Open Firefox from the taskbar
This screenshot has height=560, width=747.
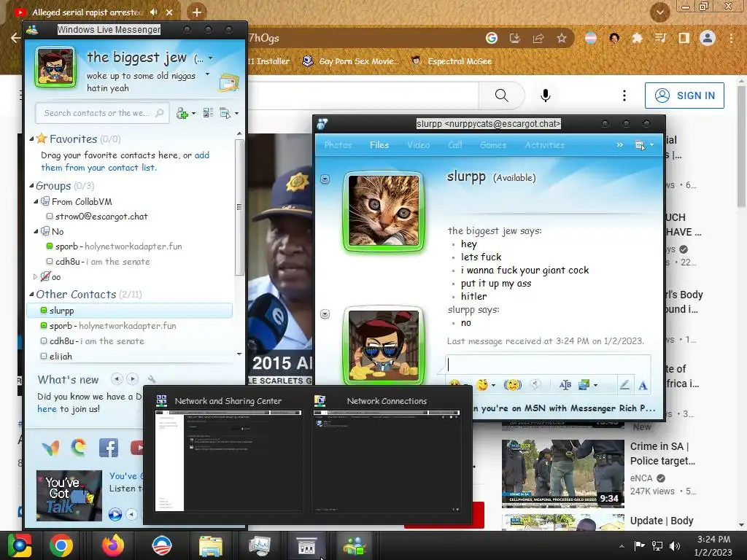[113, 545]
